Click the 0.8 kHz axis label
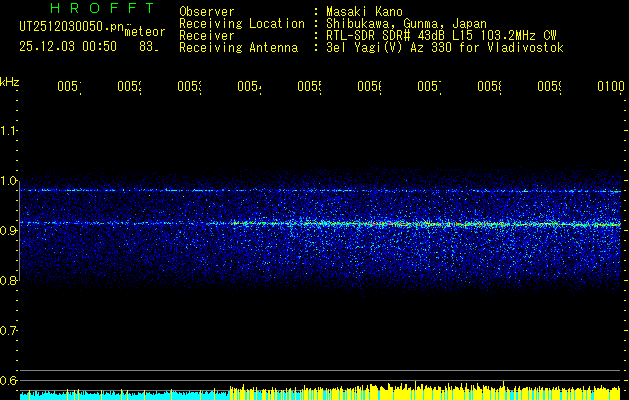This screenshot has height=400, width=629. [x=8, y=280]
